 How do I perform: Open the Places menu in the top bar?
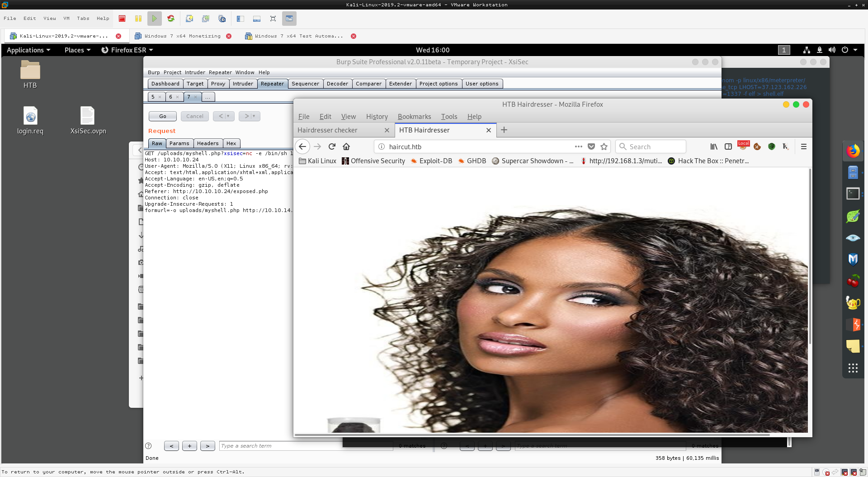pos(77,50)
